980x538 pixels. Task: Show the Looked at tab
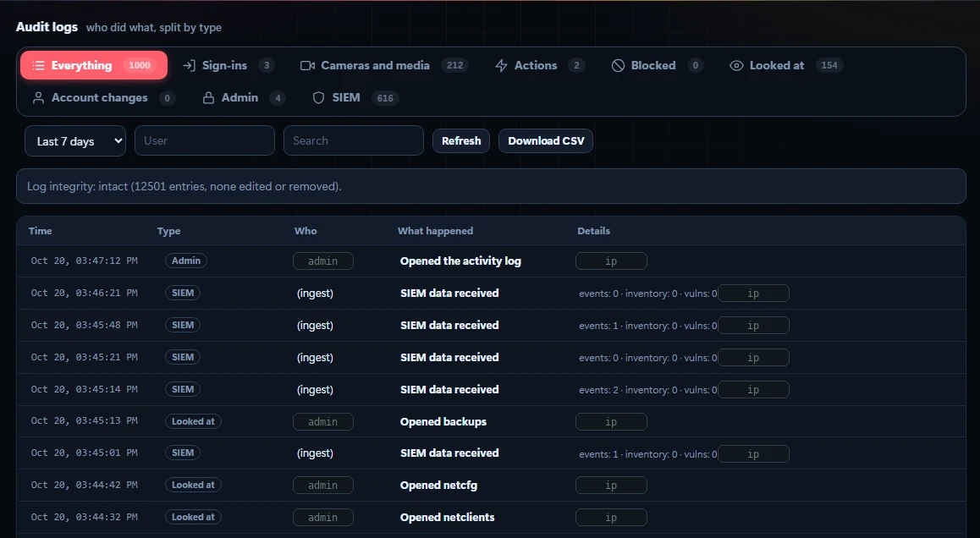(x=786, y=66)
